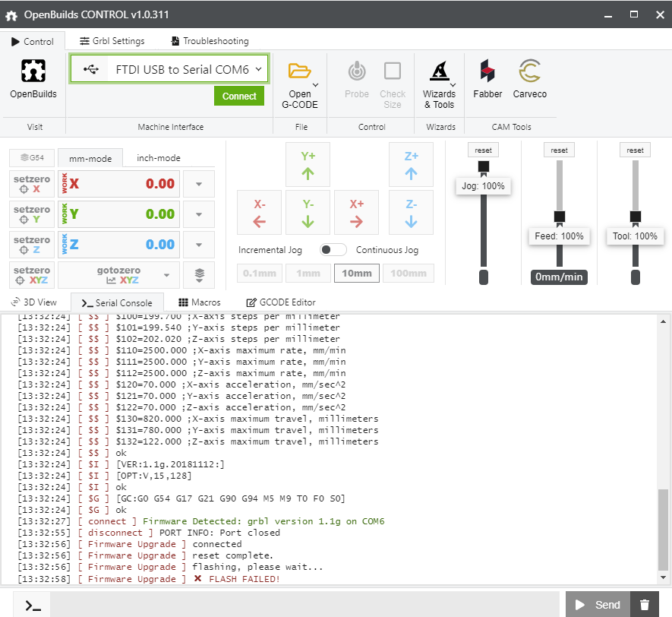Select 1mm jog step

coord(308,273)
